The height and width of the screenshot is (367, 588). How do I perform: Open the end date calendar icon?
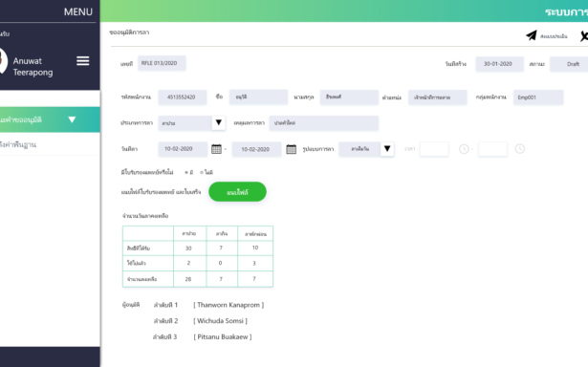coord(291,149)
